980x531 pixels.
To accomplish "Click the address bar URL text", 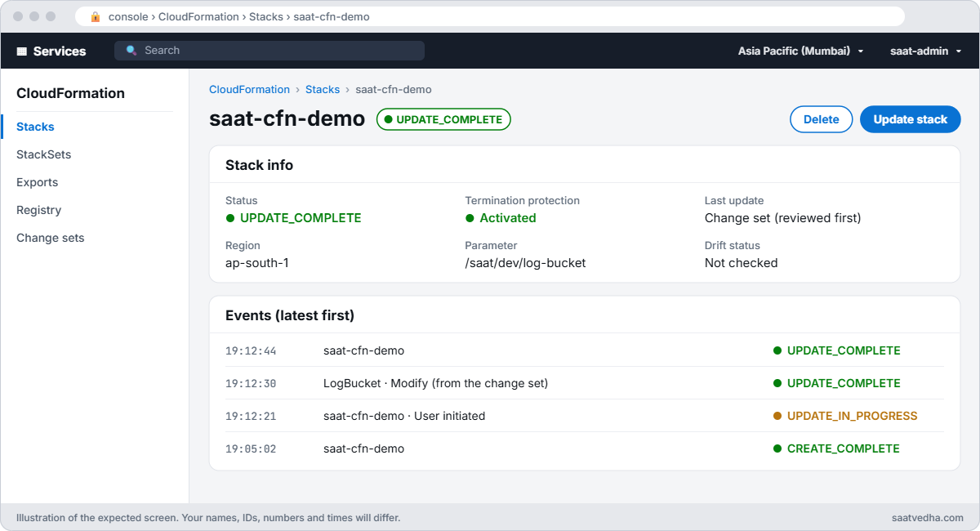I will (238, 16).
